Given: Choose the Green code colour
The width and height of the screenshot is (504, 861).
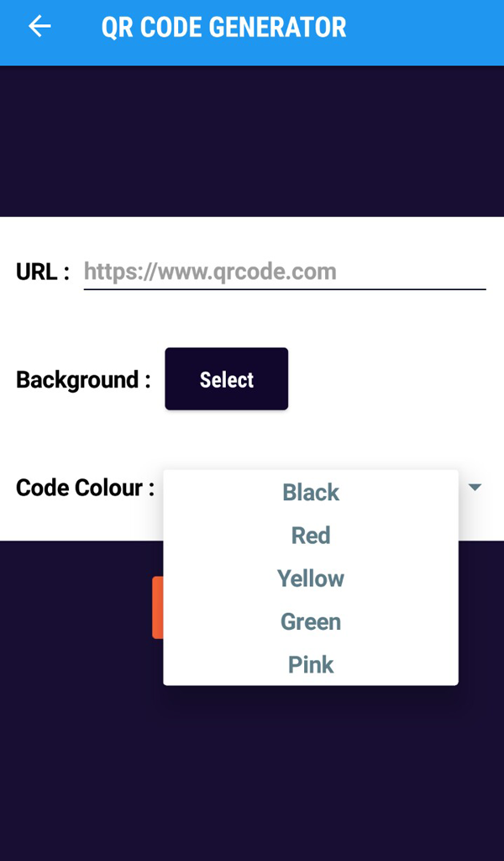Looking at the screenshot, I should click(311, 622).
